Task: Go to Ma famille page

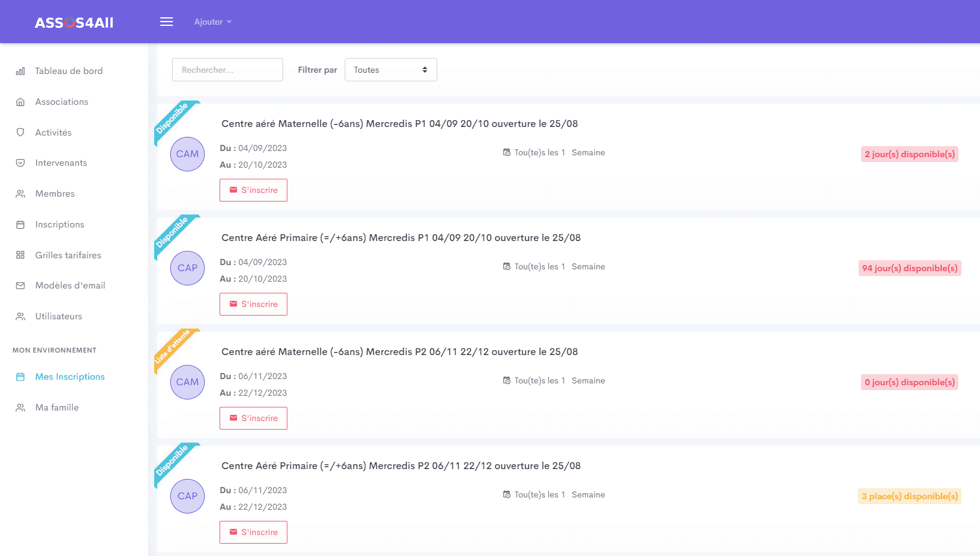Action: click(x=57, y=407)
